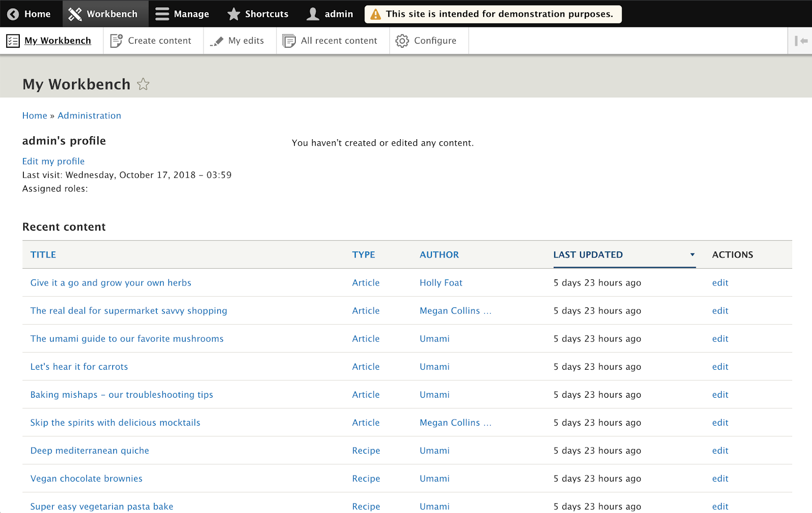Edit the mocktails article row
Viewport: 812px width, 513px height.
coord(720,423)
